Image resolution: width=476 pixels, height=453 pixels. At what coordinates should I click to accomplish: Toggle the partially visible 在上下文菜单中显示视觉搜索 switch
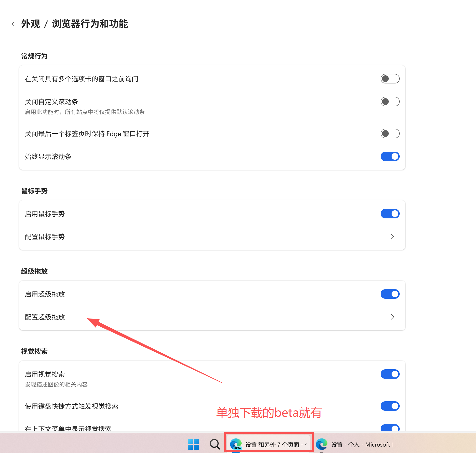[x=390, y=428]
